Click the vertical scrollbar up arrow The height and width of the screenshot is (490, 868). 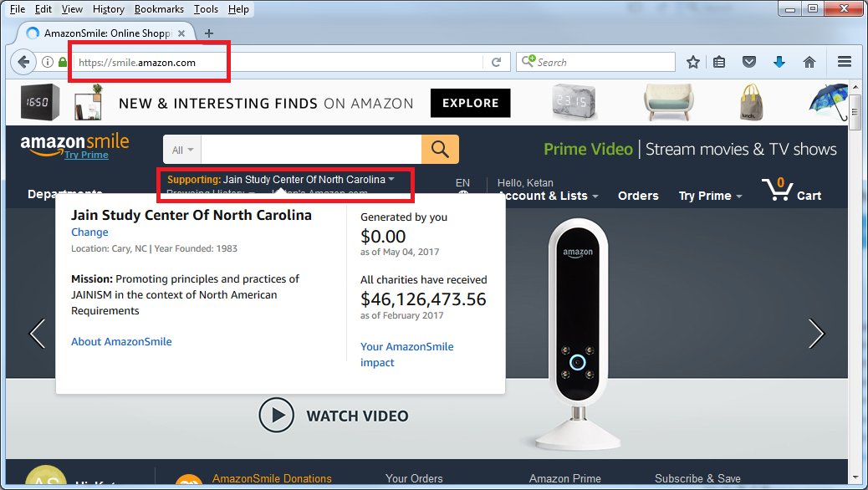coord(855,88)
